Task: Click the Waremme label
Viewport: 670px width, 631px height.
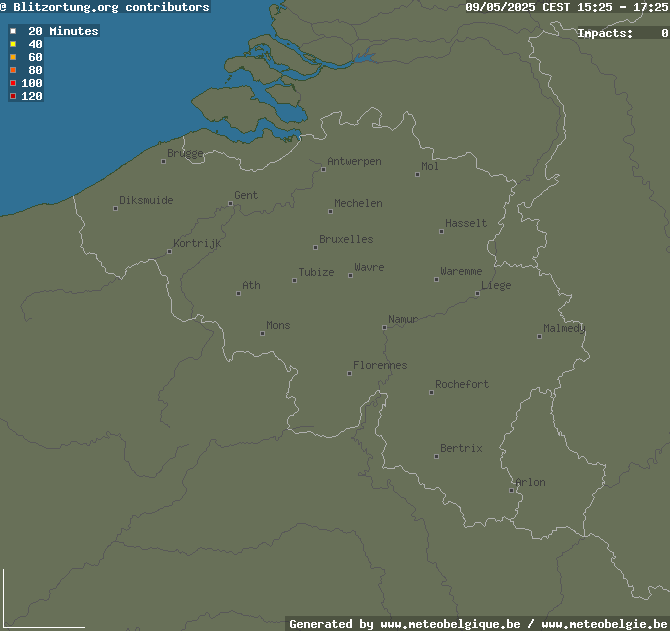Action: coord(461,271)
